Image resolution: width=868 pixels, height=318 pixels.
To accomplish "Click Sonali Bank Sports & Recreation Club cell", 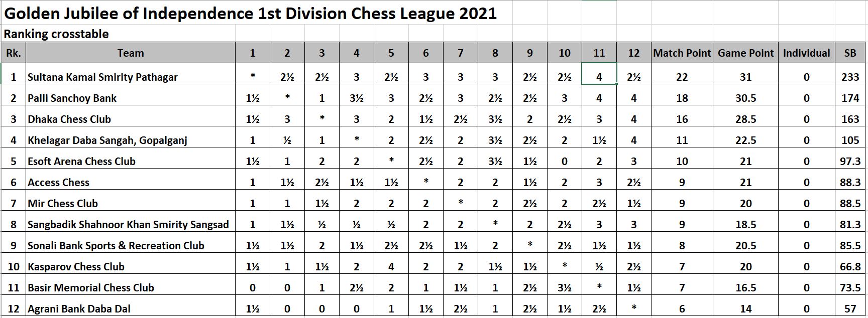I will coord(131,245).
